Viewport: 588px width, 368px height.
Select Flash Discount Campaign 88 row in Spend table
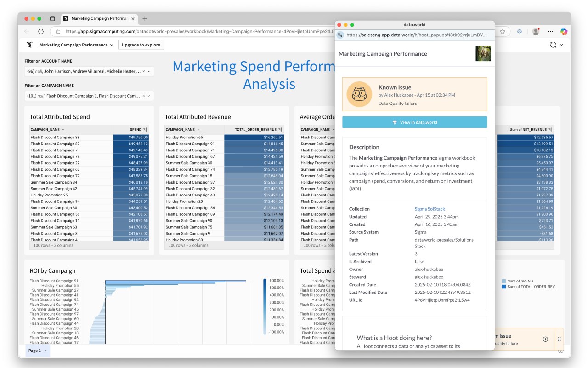[x=55, y=138]
